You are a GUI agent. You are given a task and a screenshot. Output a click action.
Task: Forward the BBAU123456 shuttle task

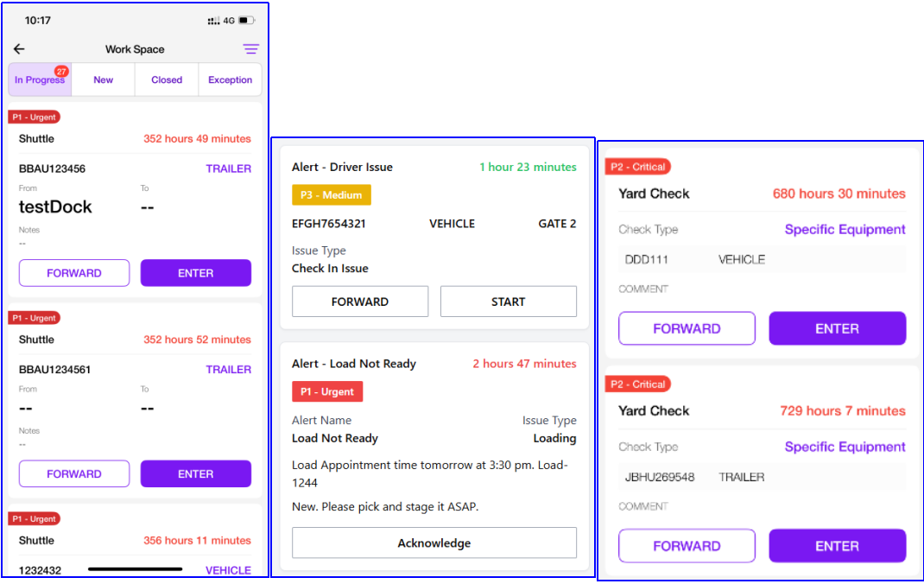[74, 273]
